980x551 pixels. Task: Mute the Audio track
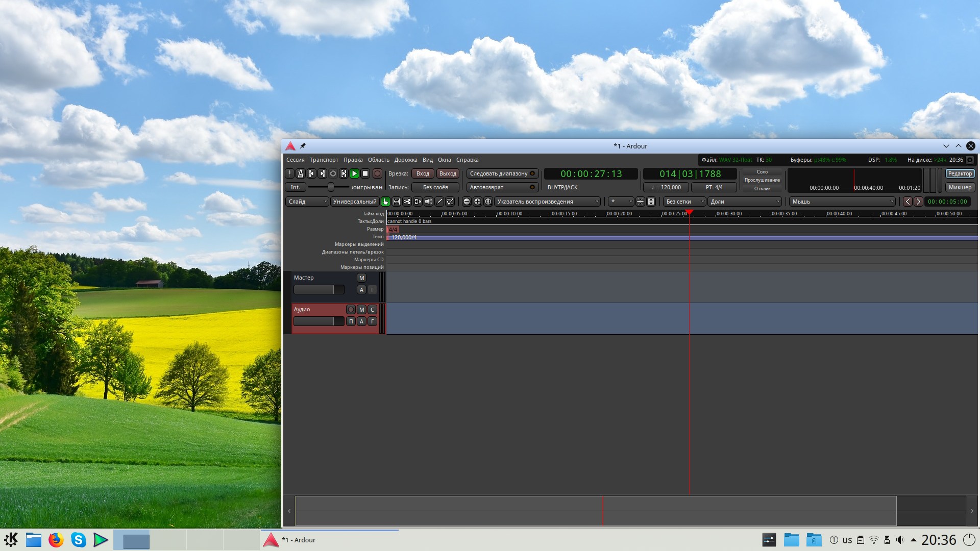(x=361, y=310)
